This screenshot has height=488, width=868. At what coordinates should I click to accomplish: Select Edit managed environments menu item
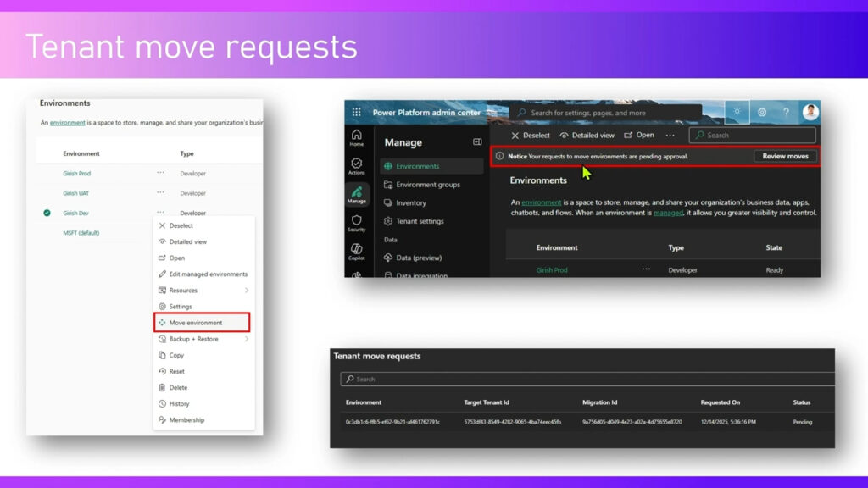coord(208,274)
